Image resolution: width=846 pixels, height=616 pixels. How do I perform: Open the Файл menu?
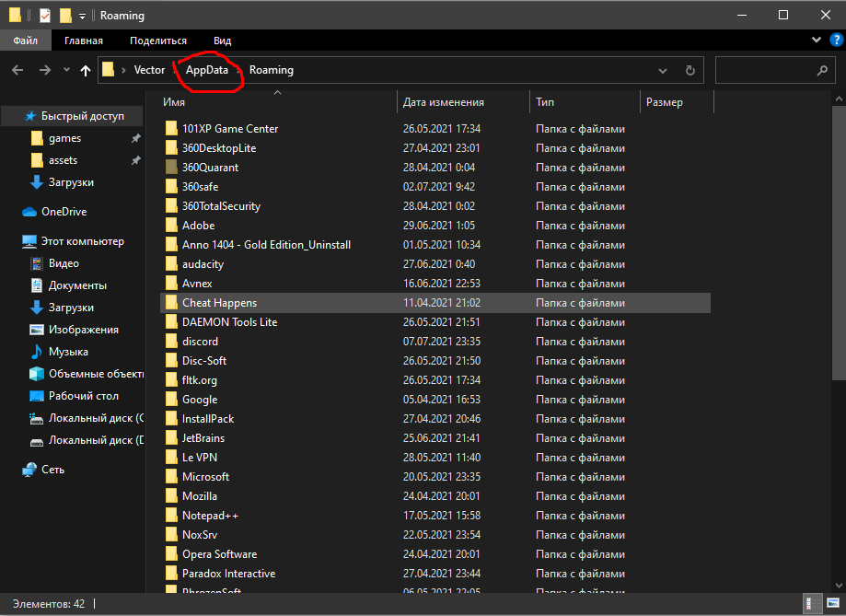coord(25,41)
